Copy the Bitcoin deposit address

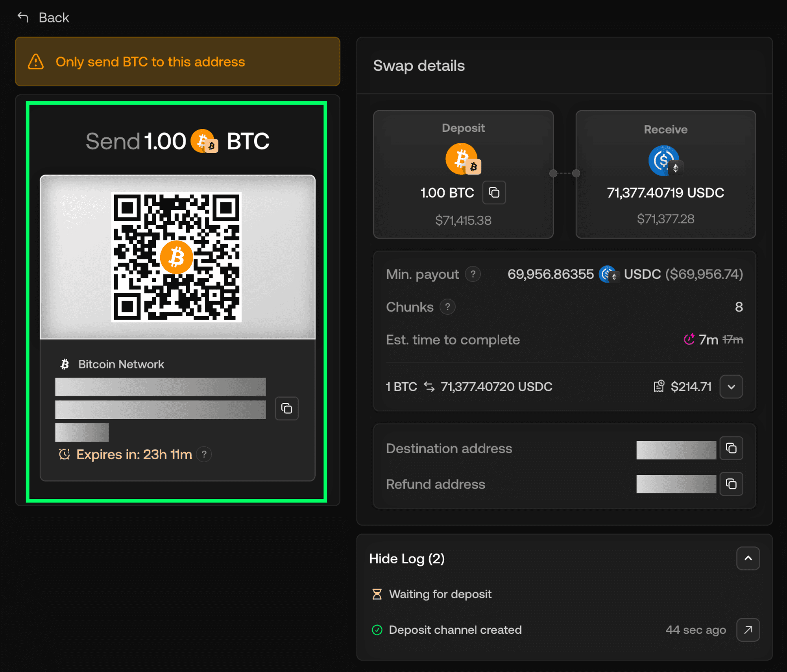point(286,409)
